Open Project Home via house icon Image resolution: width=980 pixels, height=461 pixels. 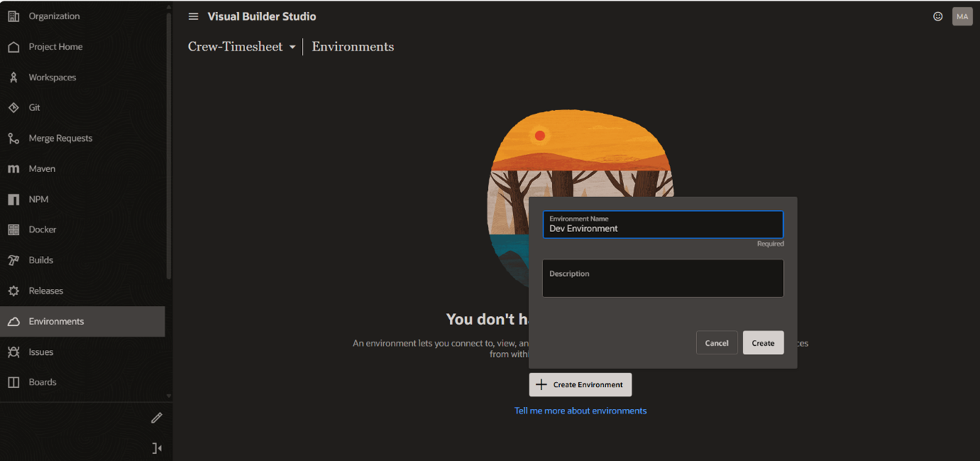tap(14, 47)
